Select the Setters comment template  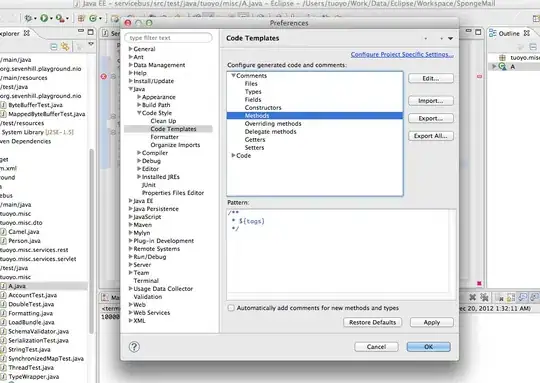tap(254, 147)
